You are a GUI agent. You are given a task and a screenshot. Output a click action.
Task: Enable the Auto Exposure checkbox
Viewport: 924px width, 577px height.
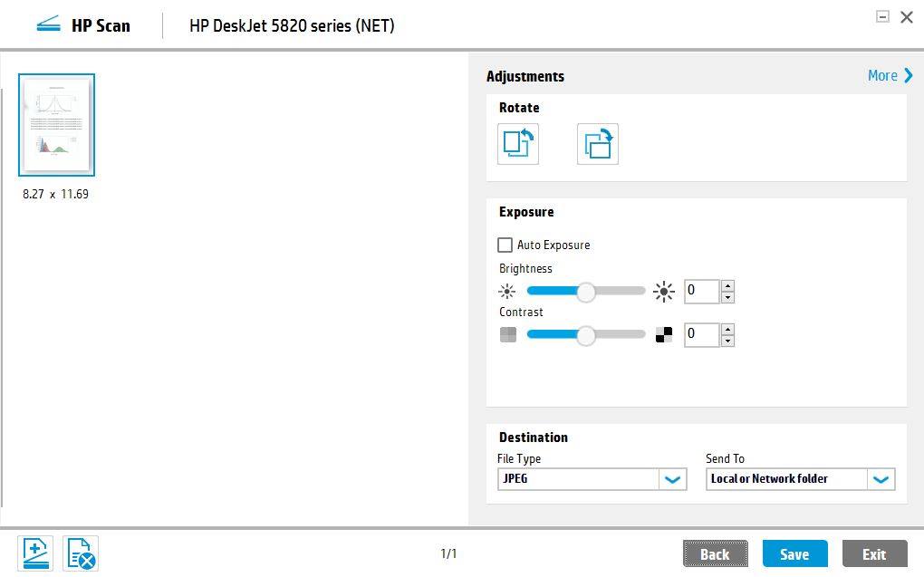(x=505, y=245)
